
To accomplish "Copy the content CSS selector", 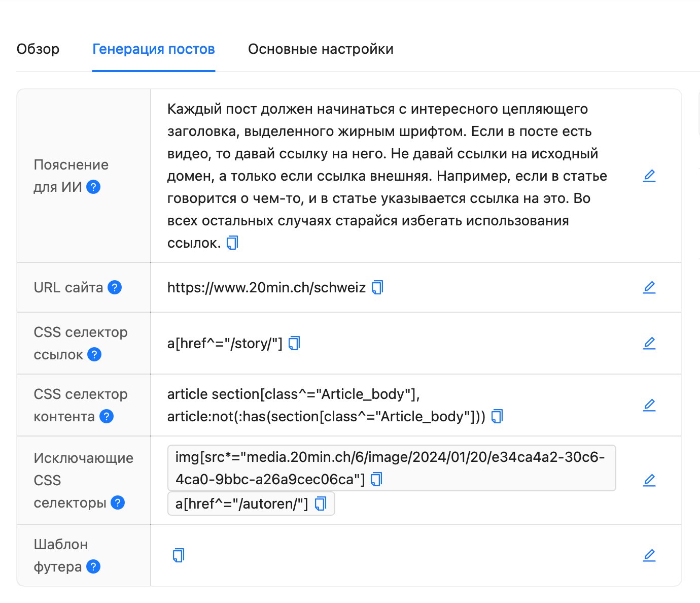I will pyautogui.click(x=497, y=417).
